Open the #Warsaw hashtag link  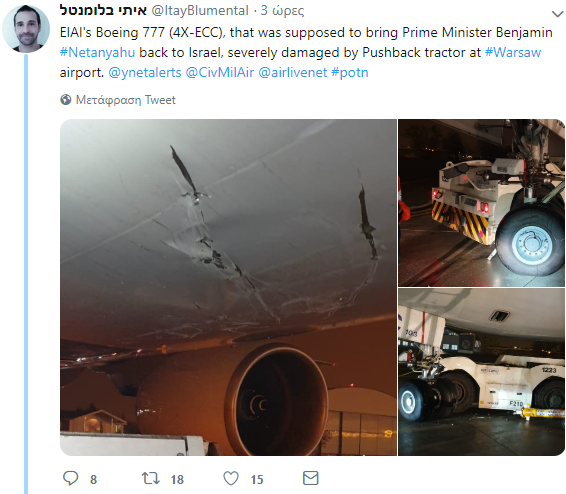(513, 52)
